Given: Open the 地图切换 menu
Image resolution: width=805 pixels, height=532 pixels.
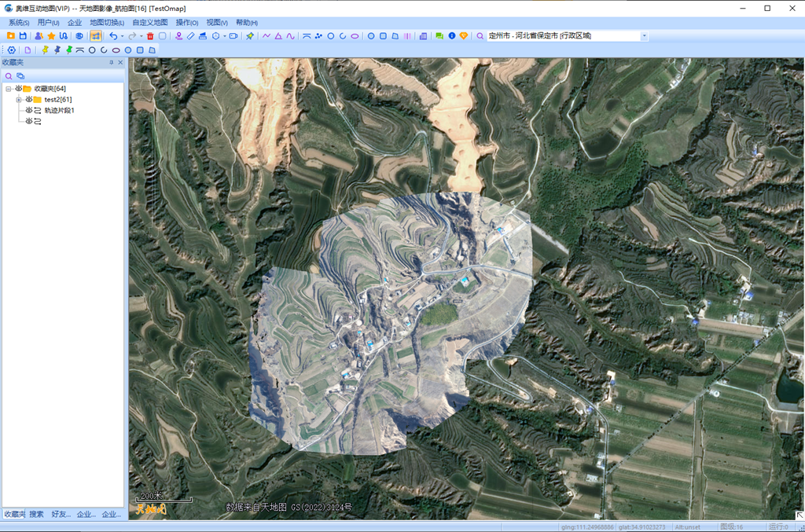Looking at the screenshot, I should pyautogui.click(x=106, y=23).
